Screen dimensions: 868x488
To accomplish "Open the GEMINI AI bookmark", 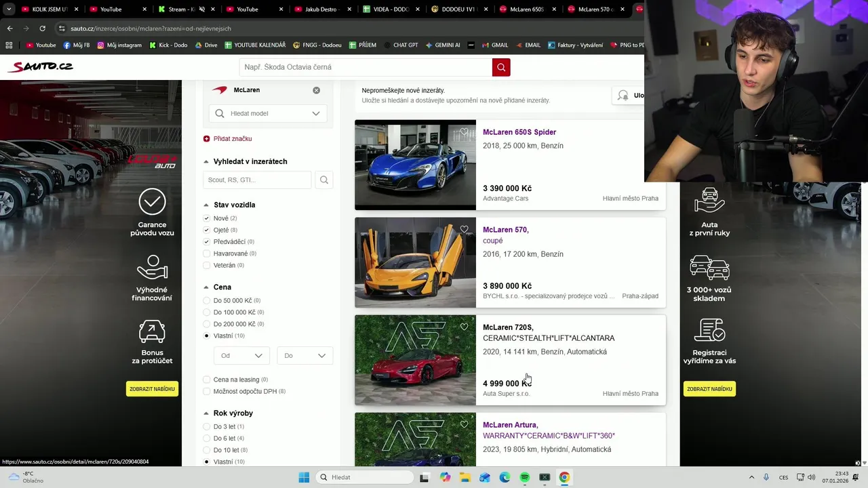I will tap(443, 45).
